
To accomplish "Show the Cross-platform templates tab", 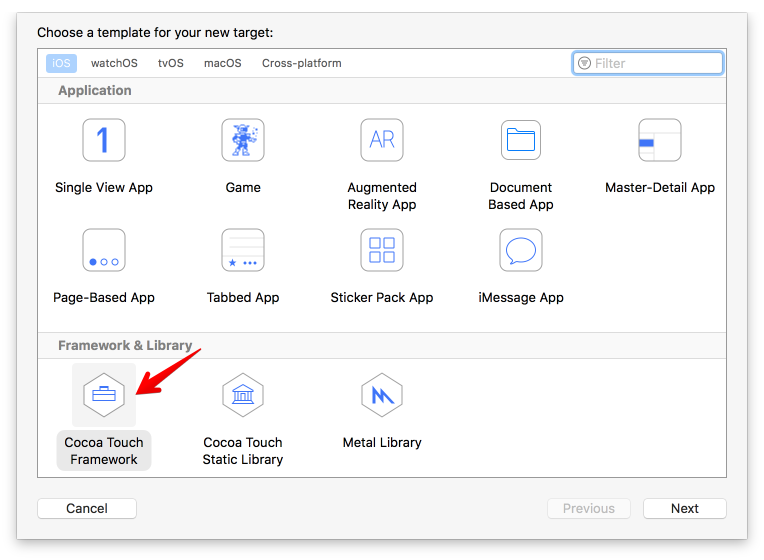I will click(x=302, y=63).
